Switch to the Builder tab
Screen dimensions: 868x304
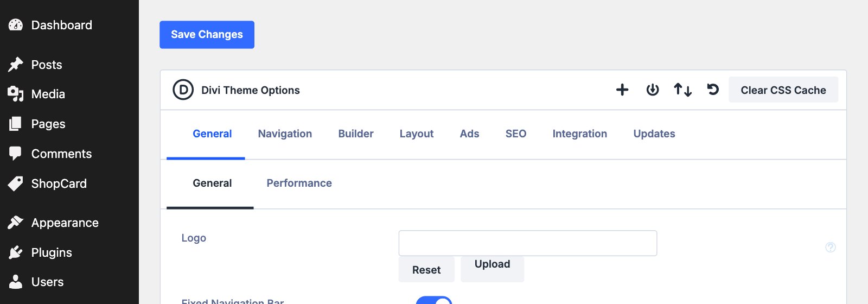tap(356, 134)
